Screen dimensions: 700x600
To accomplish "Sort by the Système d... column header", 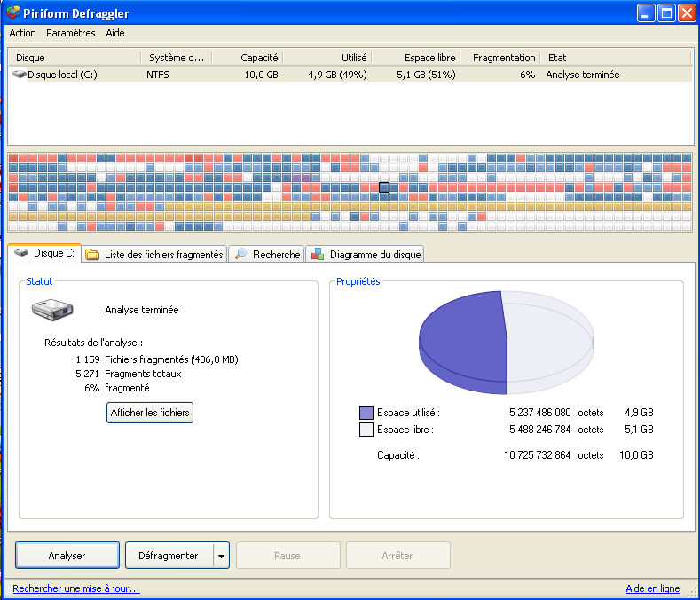I will 177,58.
